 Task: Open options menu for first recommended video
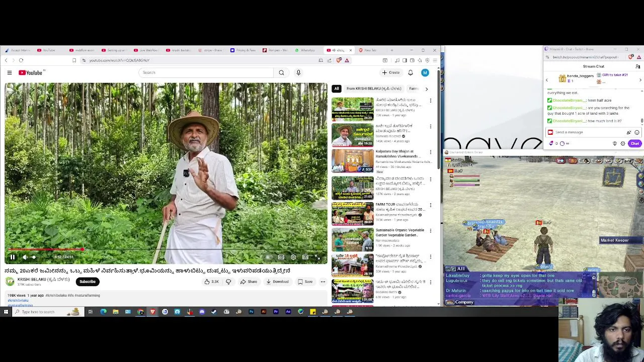[430, 101]
